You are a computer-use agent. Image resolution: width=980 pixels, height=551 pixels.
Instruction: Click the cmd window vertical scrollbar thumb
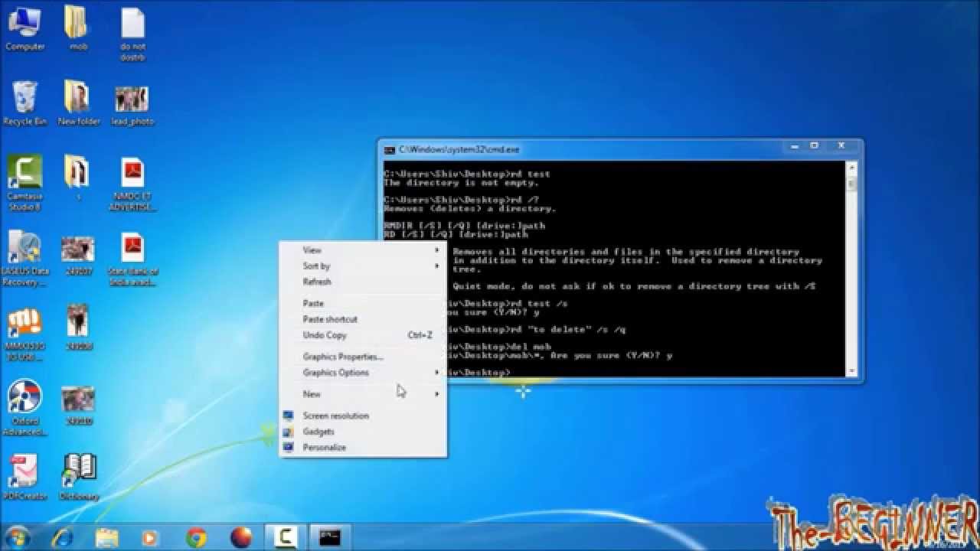[x=851, y=184]
